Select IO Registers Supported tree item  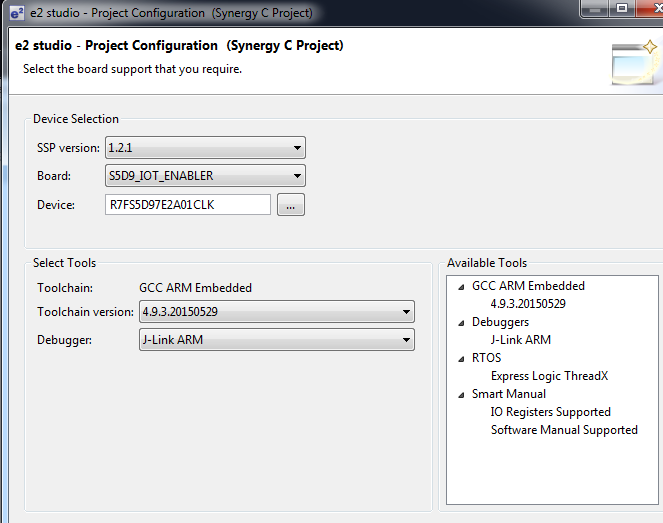[551, 411]
